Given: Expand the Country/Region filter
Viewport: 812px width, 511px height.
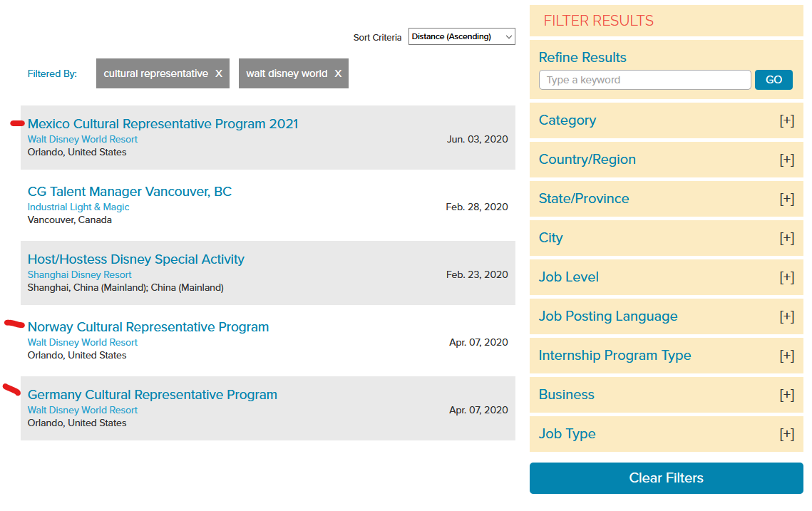Looking at the screenshot, I should [x=786, y=160].
